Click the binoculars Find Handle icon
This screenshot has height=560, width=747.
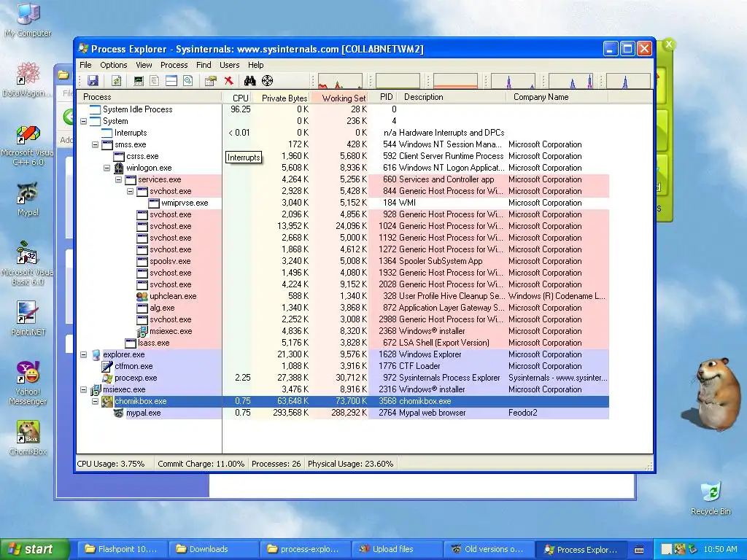(x=249, y=81)
